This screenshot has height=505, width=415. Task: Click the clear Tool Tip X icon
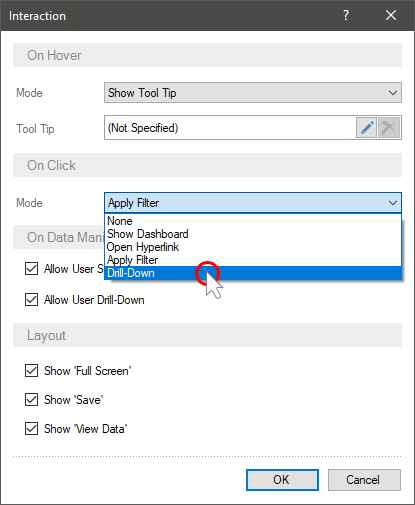click(389, 128)
